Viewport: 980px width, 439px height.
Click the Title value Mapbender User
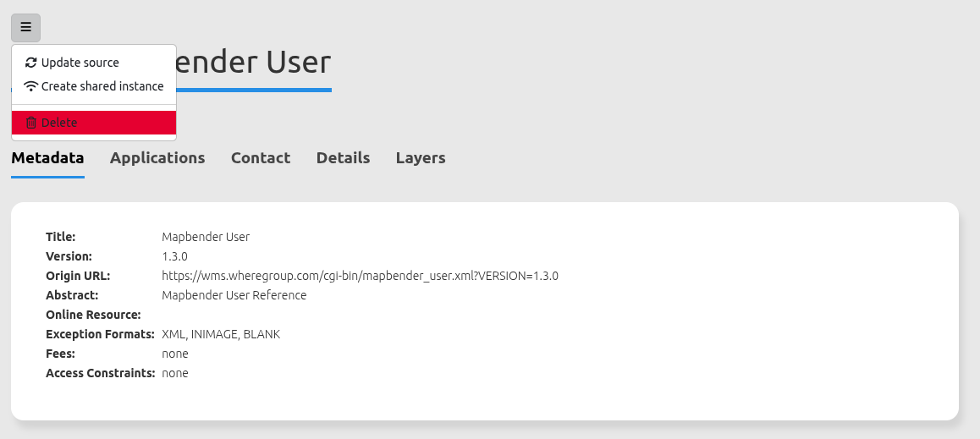206,237
